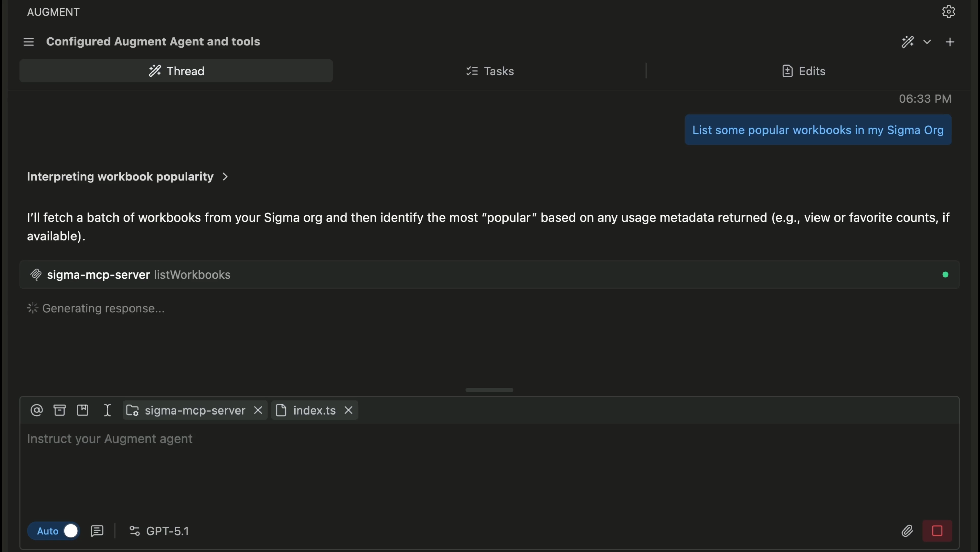The height and width of the screenshot is (552, 980).
Task: Toggle chat mode speech bubble icon
Action: (x=97, y=531)
